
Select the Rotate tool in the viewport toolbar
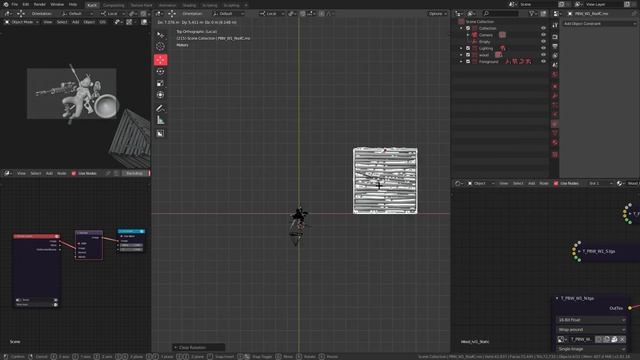(x=160, y=72)
